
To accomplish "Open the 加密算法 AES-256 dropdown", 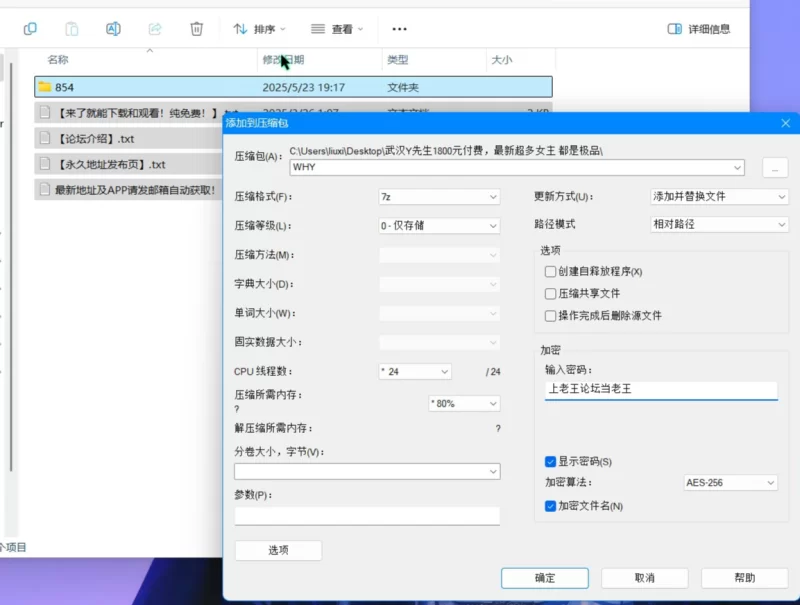I will click(x=730, y=483).
